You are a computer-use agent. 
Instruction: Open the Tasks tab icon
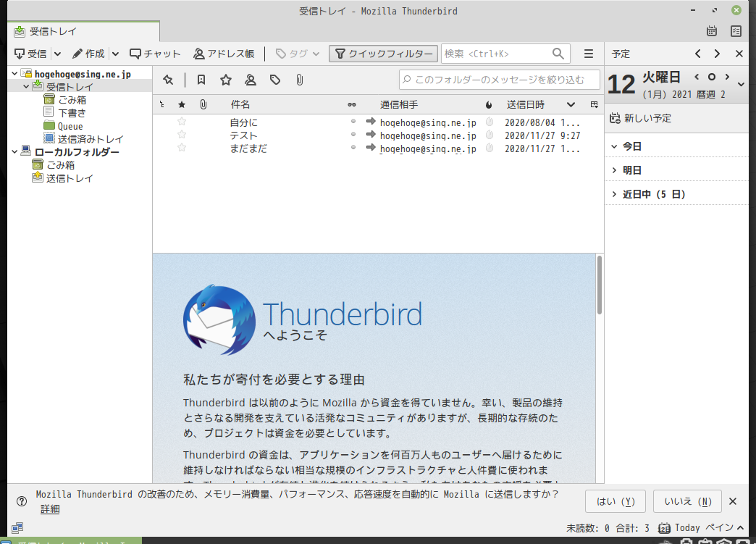pyautogui.click(x=736, y=31)
